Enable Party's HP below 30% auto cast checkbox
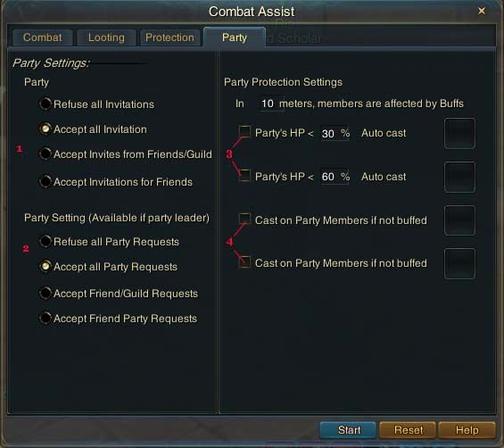Viewport: 504px width, 448px height. (244, 131)
